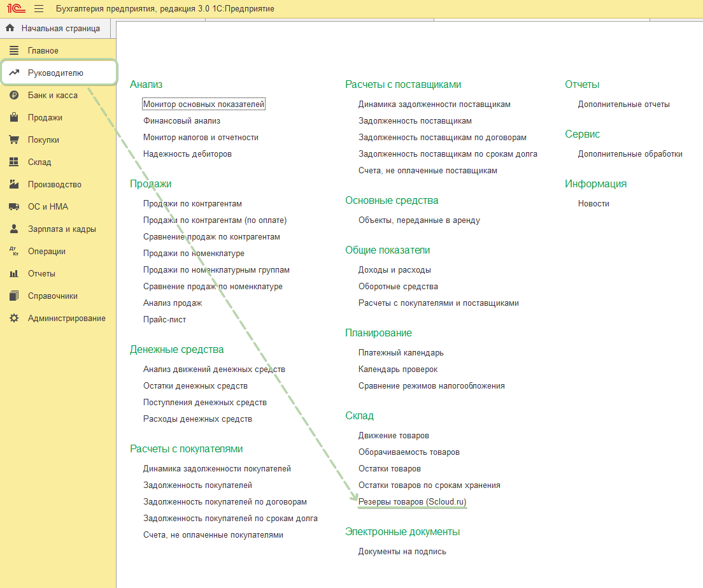Open the Новости link
The image size is (703, 588).
point(593,204)
